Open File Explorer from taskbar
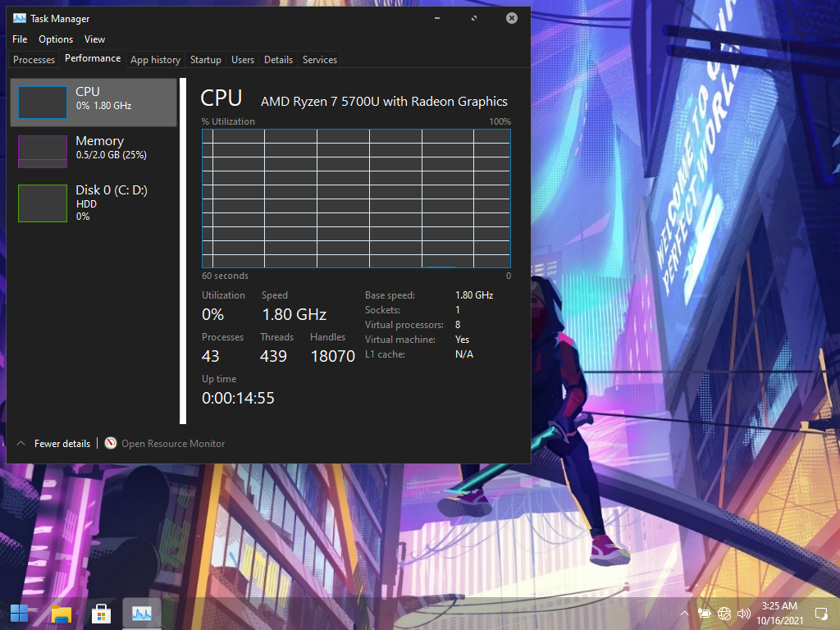This screenshot has height=630, width=840. pyautogui.click(x=61, y=614)
